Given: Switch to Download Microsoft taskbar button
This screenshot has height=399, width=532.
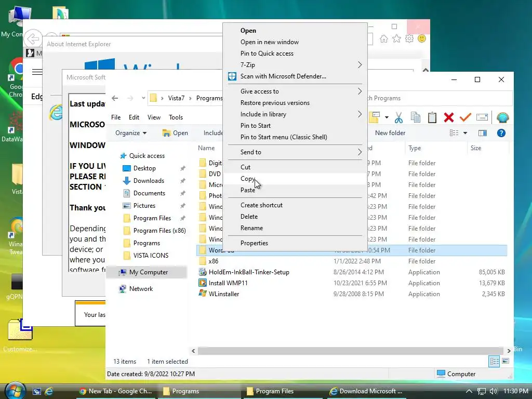Looking at the screenshot, I should point(366,391).
